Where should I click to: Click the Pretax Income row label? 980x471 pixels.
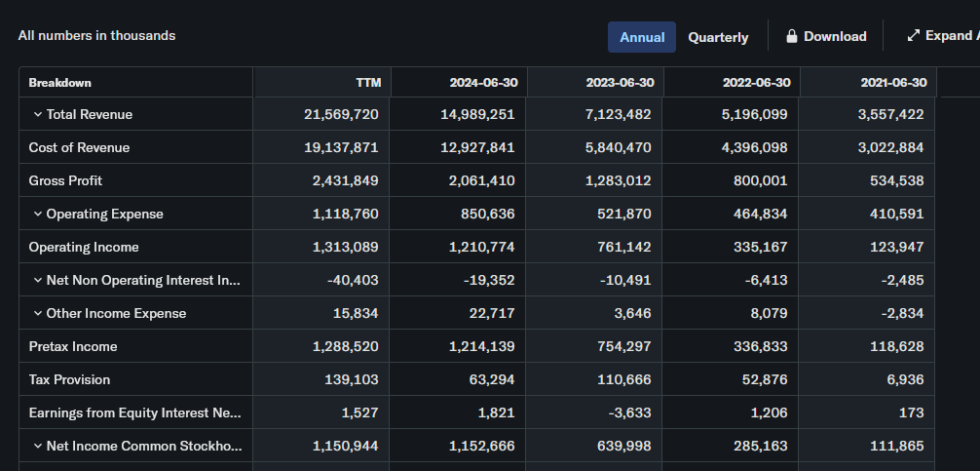[x=73, y=346]
